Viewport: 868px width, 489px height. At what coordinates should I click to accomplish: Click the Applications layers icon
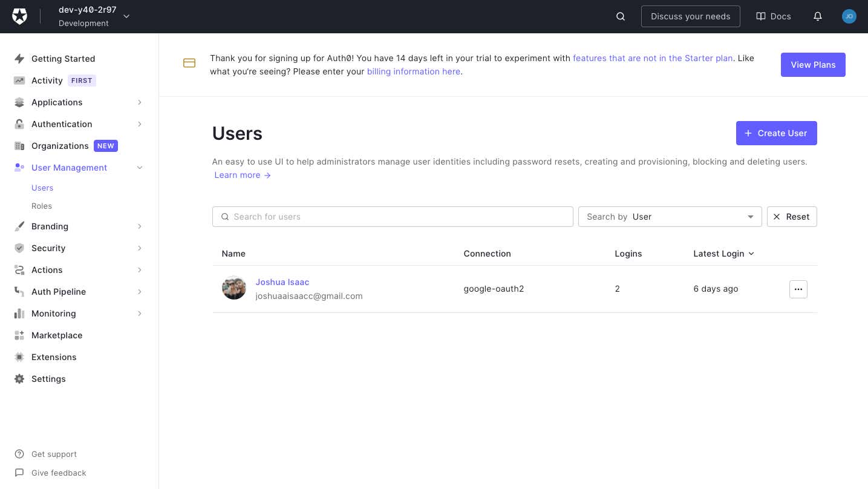[19, 102]
